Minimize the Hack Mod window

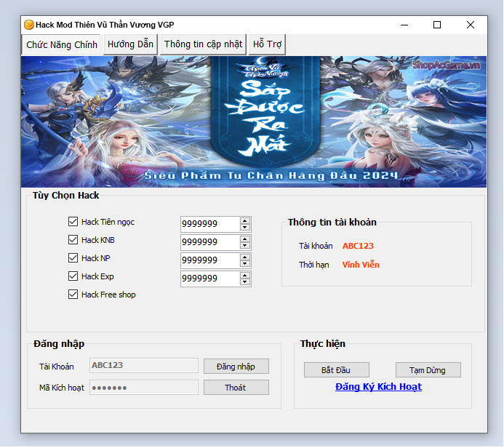pos(404,25)
